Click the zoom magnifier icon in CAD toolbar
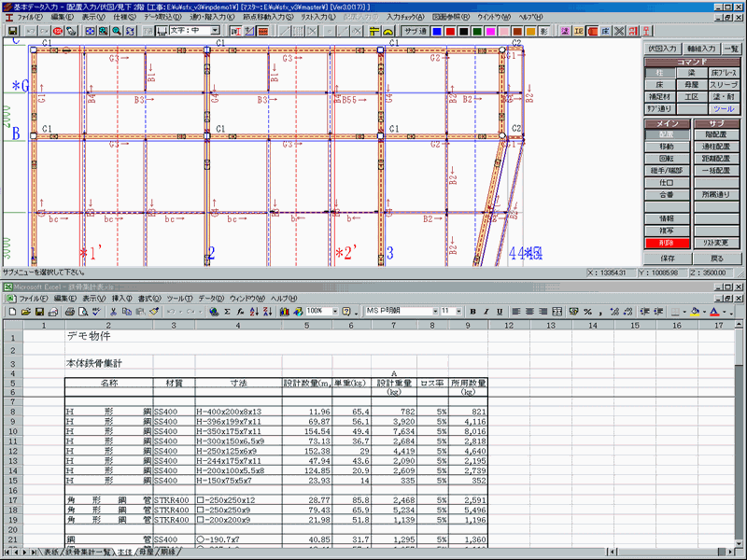Screen dimensions: 747x560 click(x=117, y=31)
